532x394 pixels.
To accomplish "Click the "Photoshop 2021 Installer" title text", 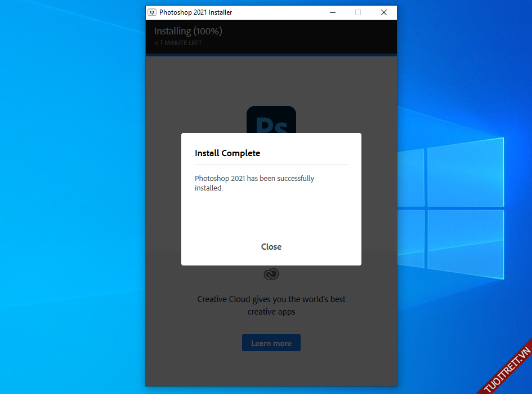I will [x=195, y=12].
